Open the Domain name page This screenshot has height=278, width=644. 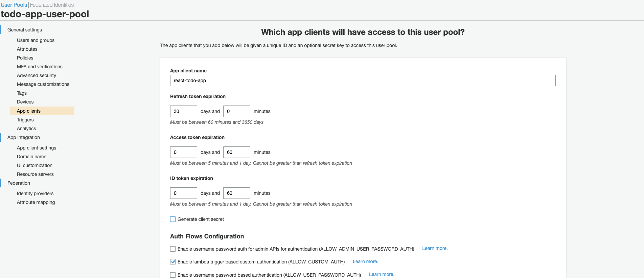pyautogui.click(x=31, y=157)
